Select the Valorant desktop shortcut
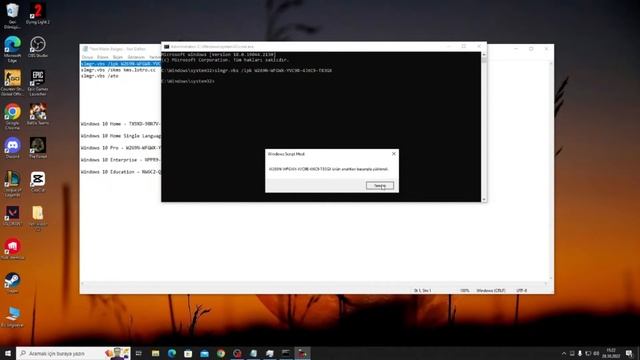640x360 pixels. [x=12, y=215]
